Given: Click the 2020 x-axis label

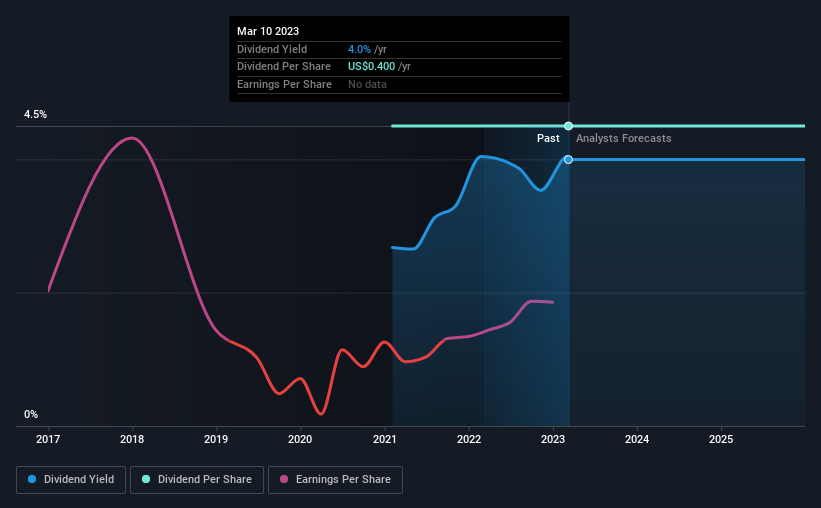Looking at the screenshot, I should pos(300,439).
